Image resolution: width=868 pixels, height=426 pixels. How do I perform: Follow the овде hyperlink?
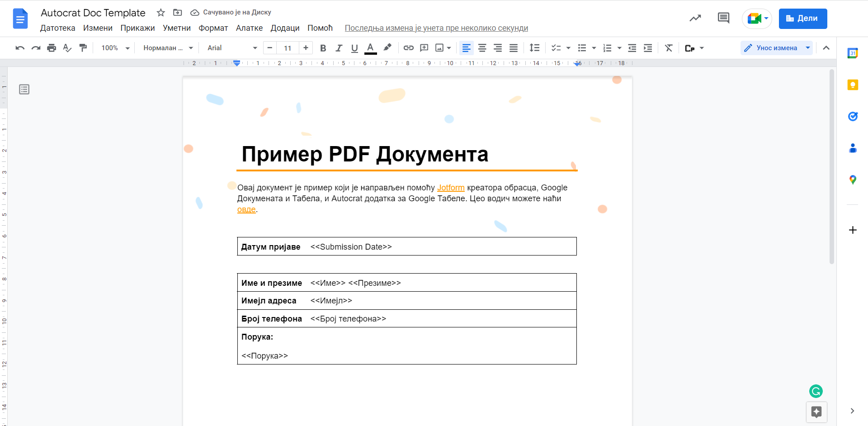pyautogui.click(x=246, y=209)
